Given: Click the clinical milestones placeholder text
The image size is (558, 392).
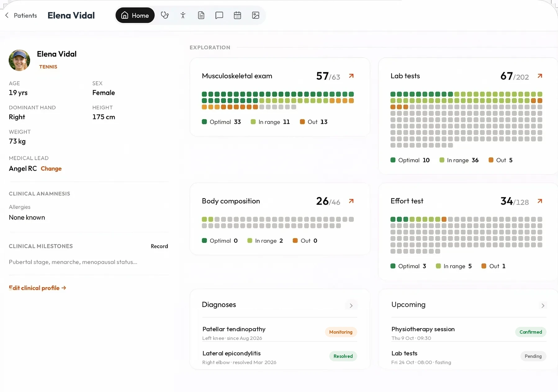Looking at the screenshot, I should pyautogui.click(x=73, y=262).
